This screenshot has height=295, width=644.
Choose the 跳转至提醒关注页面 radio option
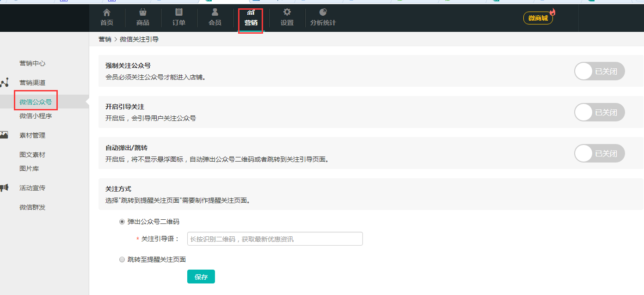tap(122, 259)
